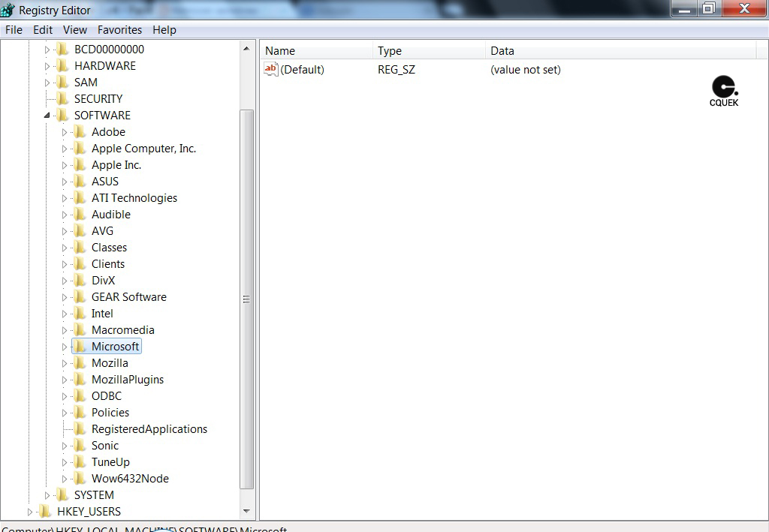769x532 pixels.
Task: Click the DivX folder icon
Action: [80, 280]
